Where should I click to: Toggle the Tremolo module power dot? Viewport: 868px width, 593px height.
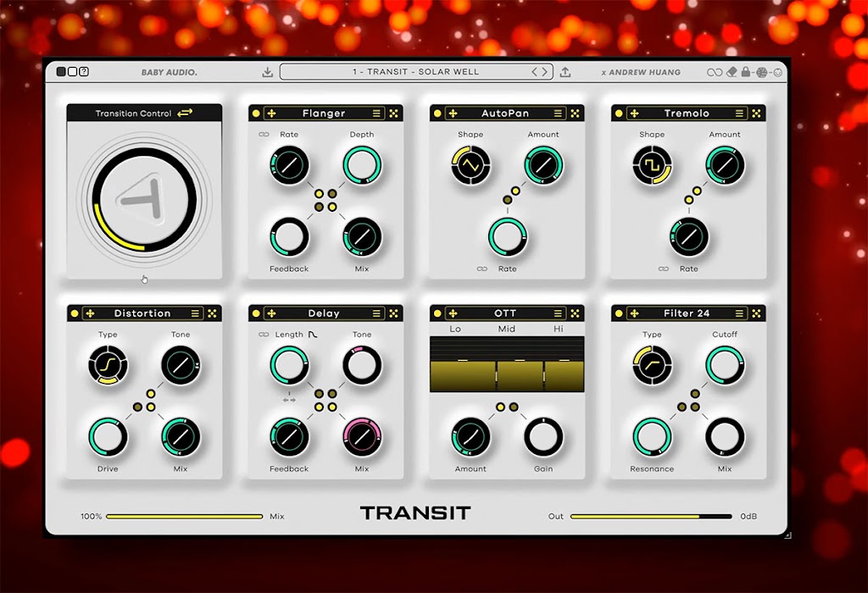[619, 114]
